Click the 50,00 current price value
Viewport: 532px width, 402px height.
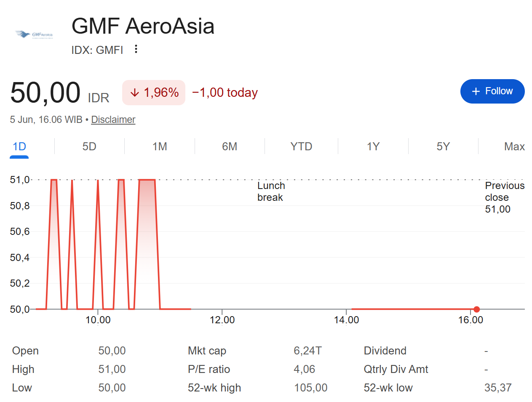(45, 93)
